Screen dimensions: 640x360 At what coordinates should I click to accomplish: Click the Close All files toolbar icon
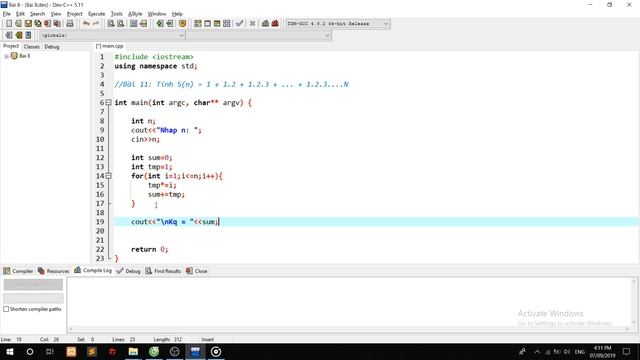(58, 24)
